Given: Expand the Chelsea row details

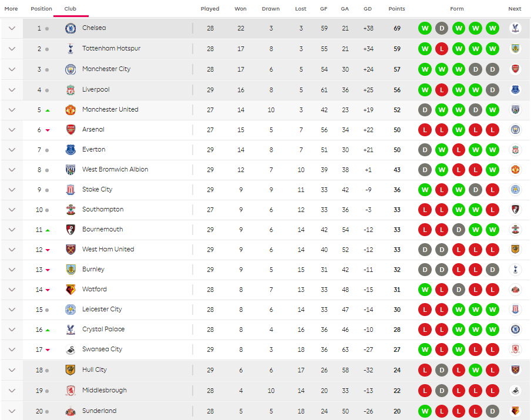Looking at the screenshot, I should point(12,28).
